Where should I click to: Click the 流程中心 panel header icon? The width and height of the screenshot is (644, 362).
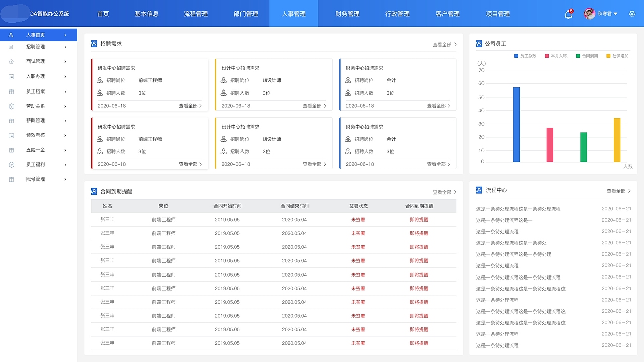(479, 190)
